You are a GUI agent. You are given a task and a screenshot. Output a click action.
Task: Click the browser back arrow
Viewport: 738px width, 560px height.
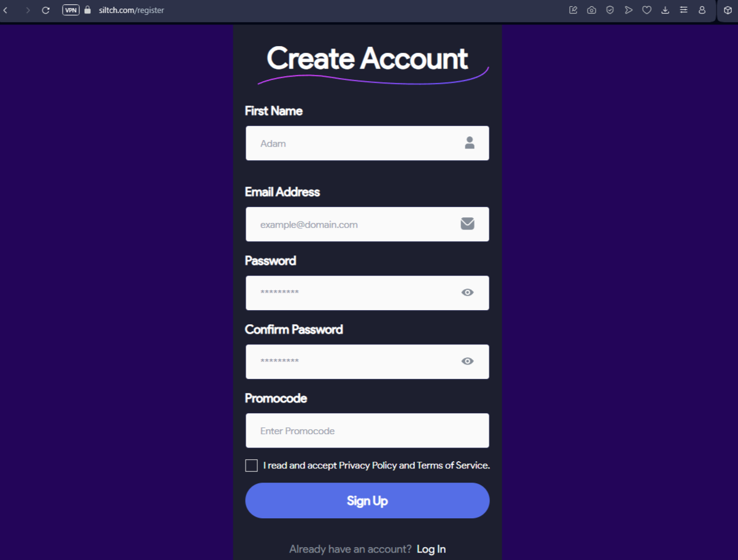click(x=6, y=10)
